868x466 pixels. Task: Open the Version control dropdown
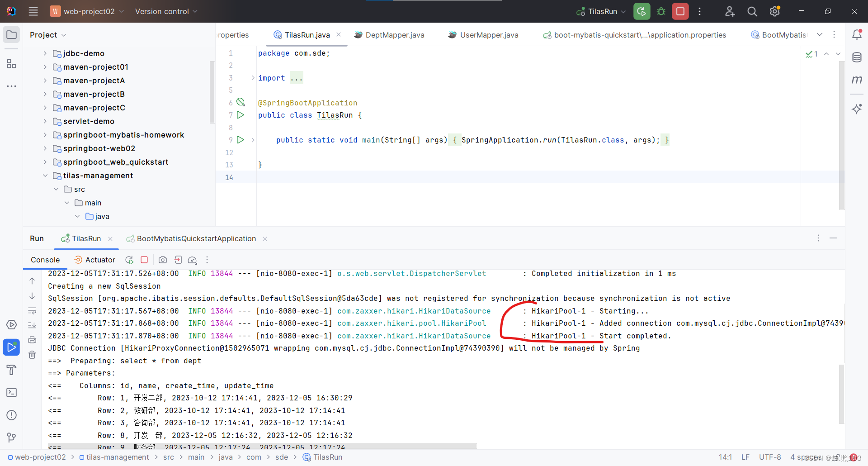[x=166, y=11]
